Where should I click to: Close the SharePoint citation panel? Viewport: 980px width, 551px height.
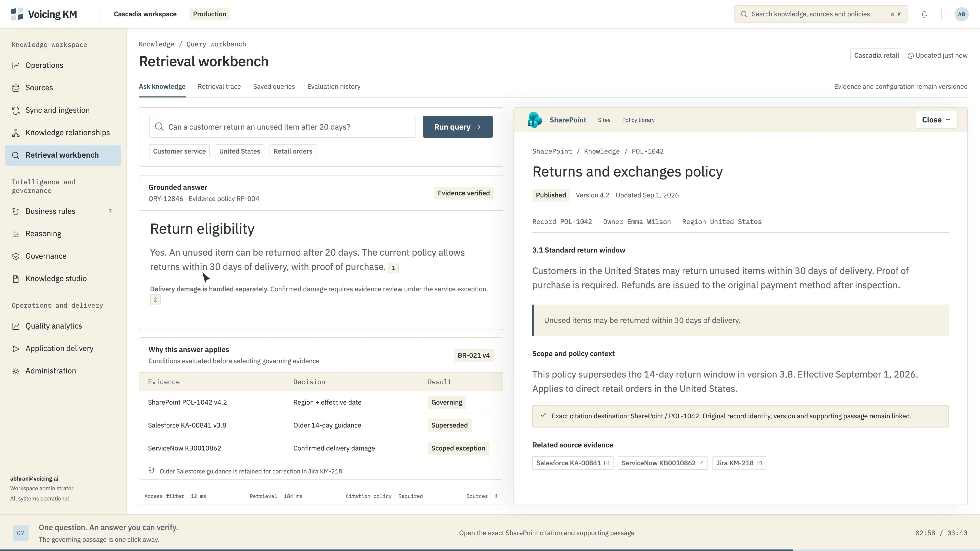pos(936,120)
